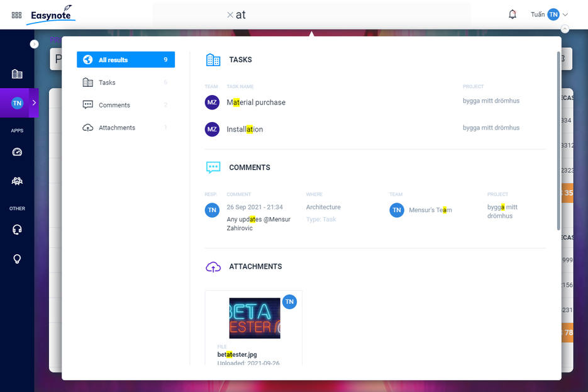
Task: Open the Beta Tester image thumbnail
Action: 255,318
